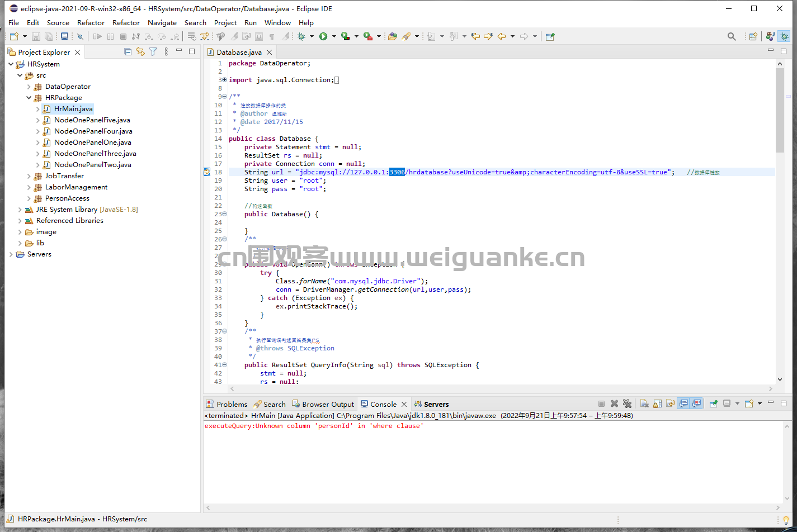This screenshot has width=797, height=532.
Task: Select the LaborManagement package
Action: click(76, 187)
